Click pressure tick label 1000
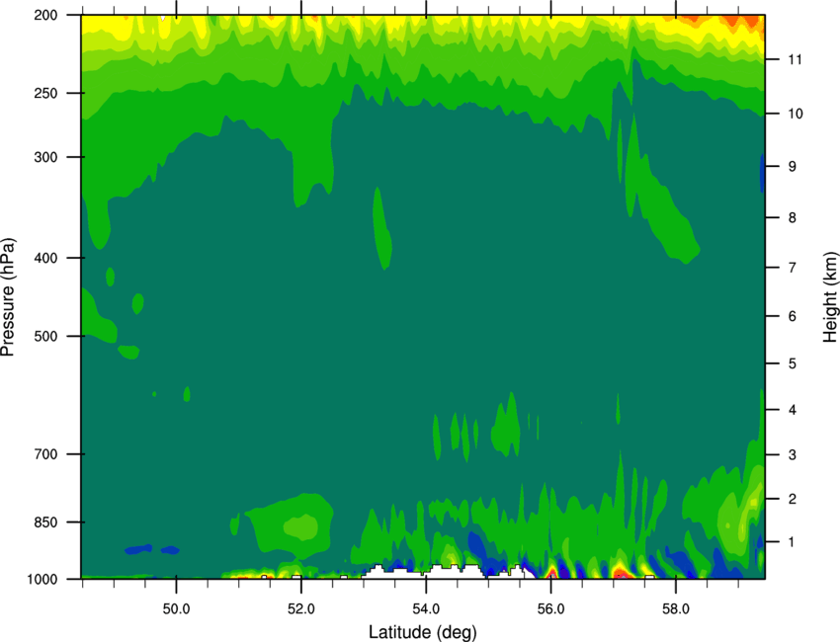 (42, 580)
